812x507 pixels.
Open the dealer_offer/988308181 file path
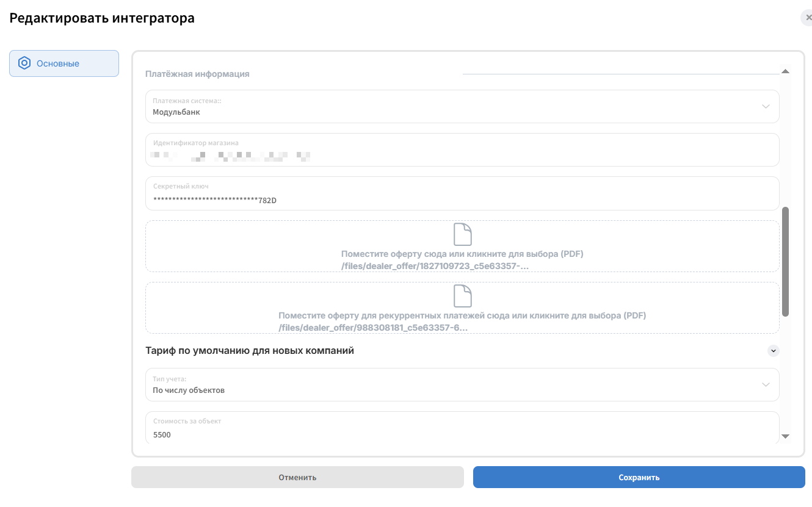click(x=373, y=328)
